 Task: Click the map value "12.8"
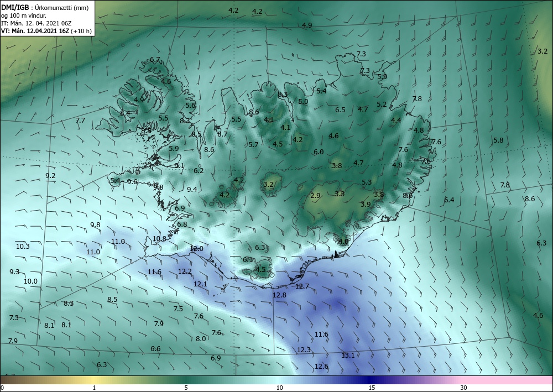pyautogui.click(x=279, y=295)
